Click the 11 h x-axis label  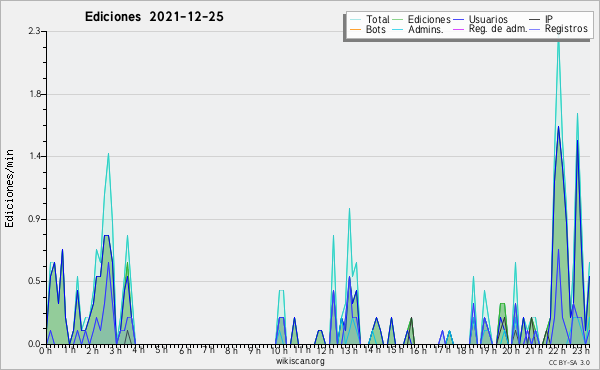(302, 350)
